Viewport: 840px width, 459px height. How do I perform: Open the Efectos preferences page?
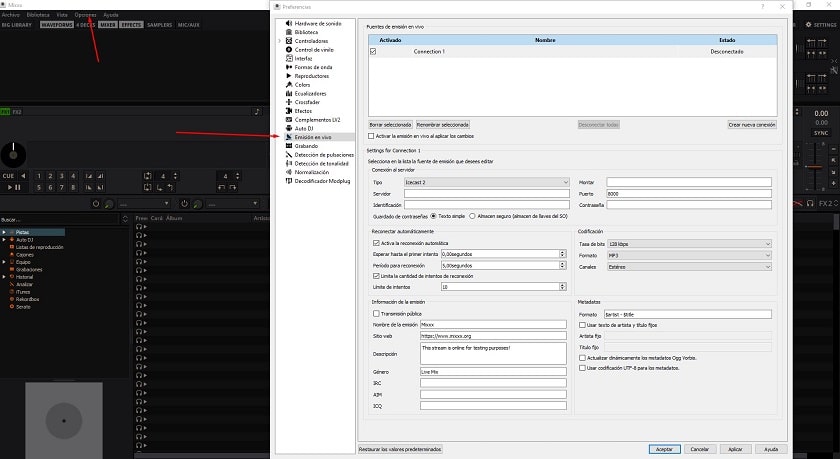pos(303,111)
